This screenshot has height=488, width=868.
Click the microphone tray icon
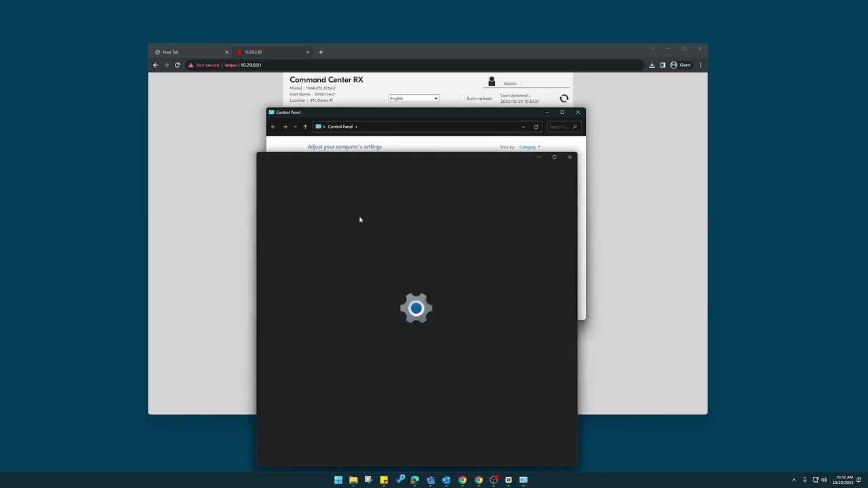click(805, 480)
